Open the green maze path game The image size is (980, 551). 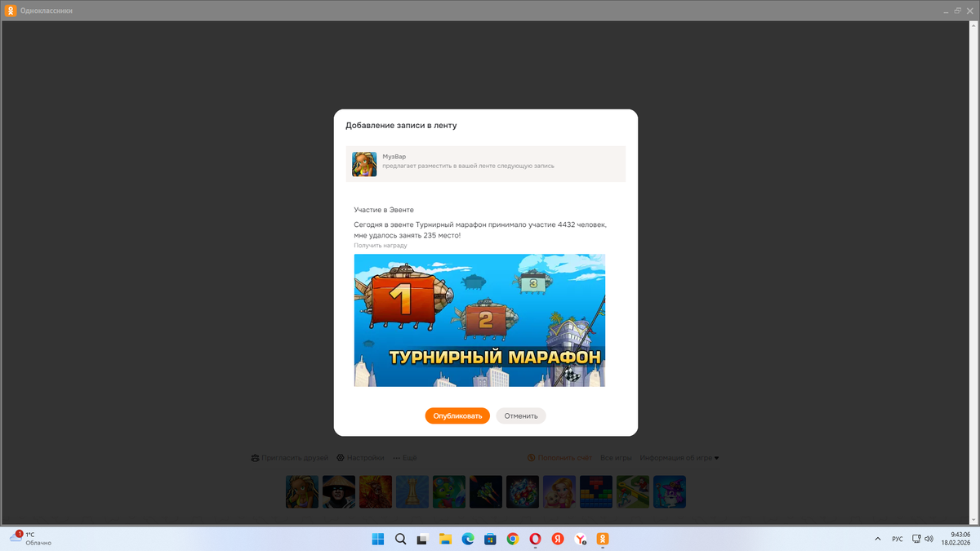coord(633,492)
